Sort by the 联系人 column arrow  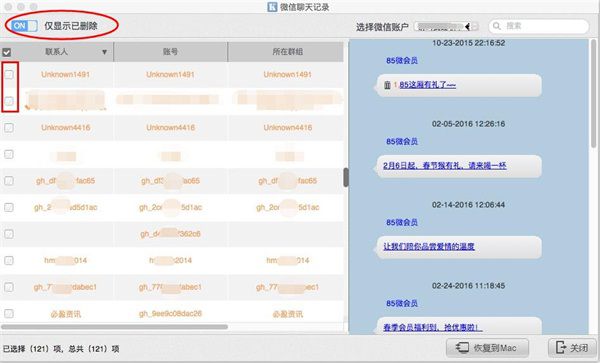point(104,52)
